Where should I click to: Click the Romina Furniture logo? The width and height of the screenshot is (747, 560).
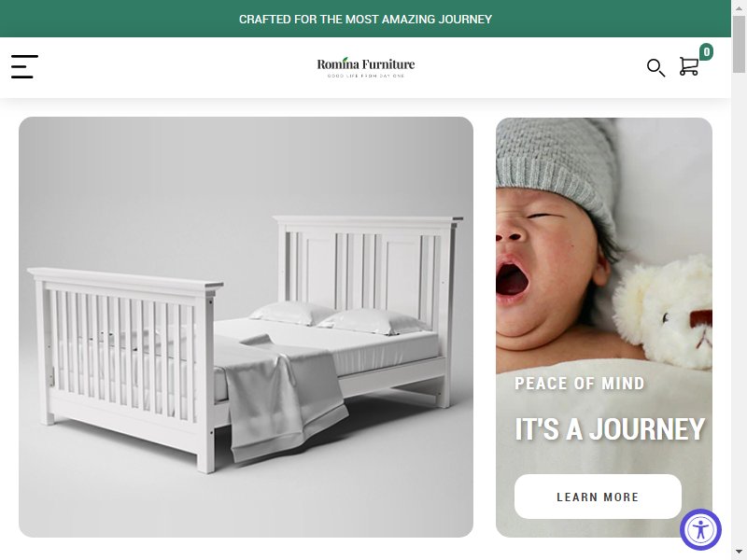(366, 67)
